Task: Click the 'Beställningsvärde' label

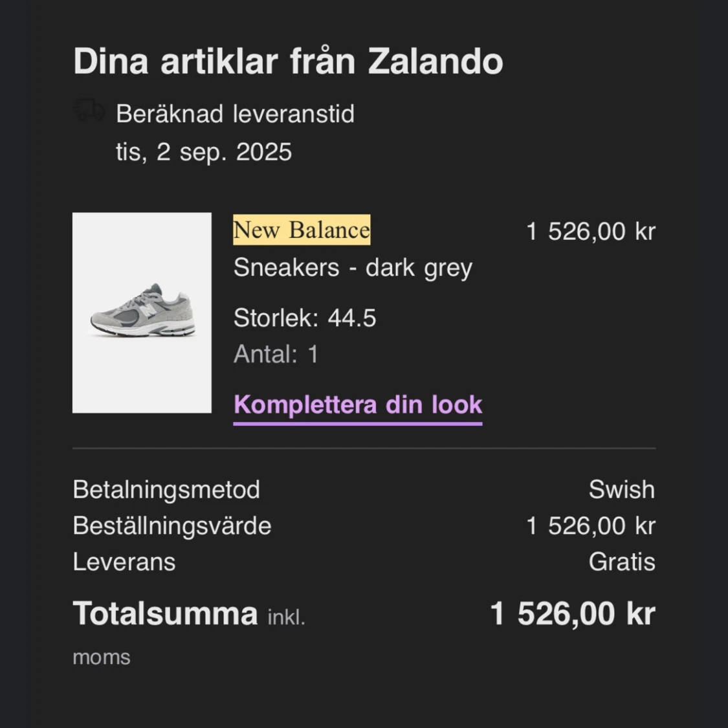Action: tap(172, 526)
